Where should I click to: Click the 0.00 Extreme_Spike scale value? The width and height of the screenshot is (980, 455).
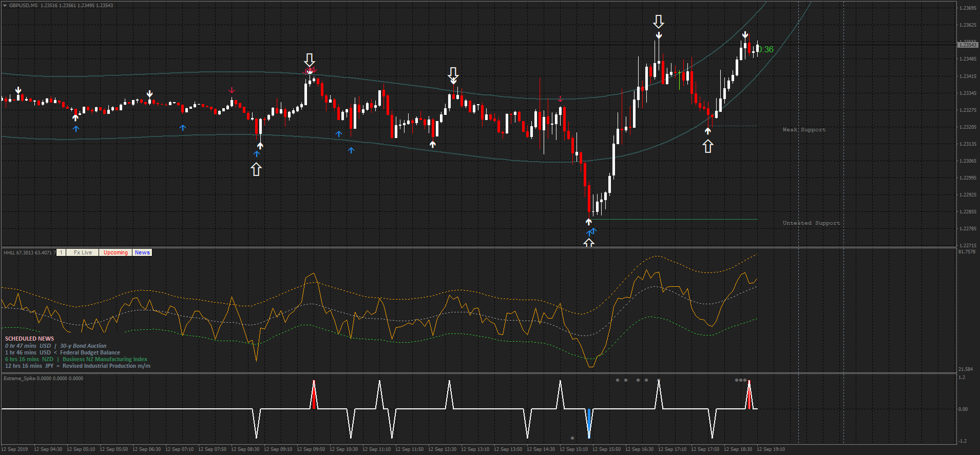point(963,409)
